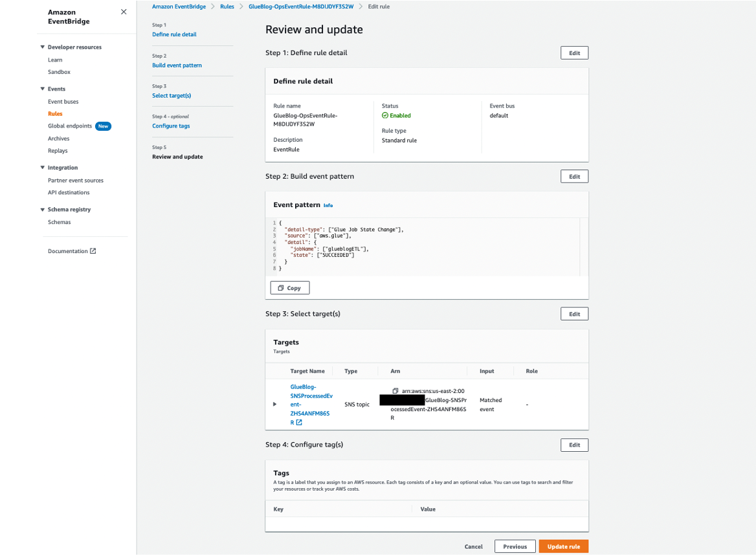Viewport: 756px width, 556px height.
Task: Click Update rule button
Action: (564, 547)
